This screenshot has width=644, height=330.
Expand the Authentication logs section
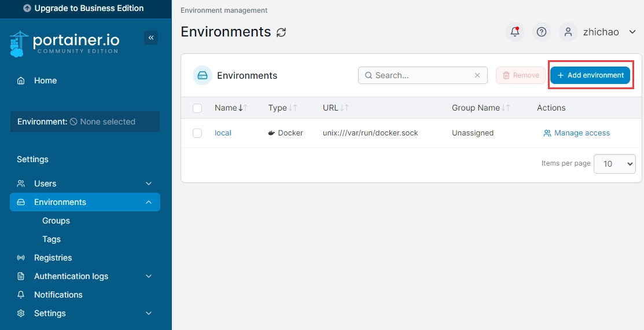[149, 276]
